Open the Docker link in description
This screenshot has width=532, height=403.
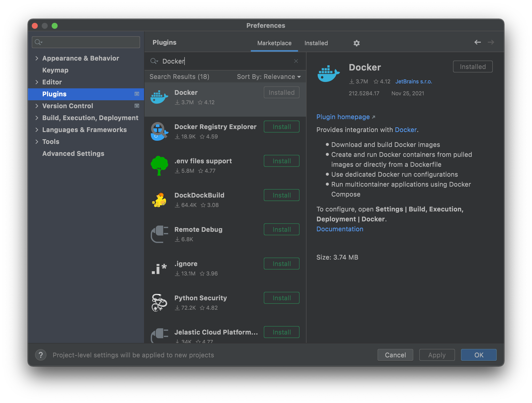tap(406, 130)
